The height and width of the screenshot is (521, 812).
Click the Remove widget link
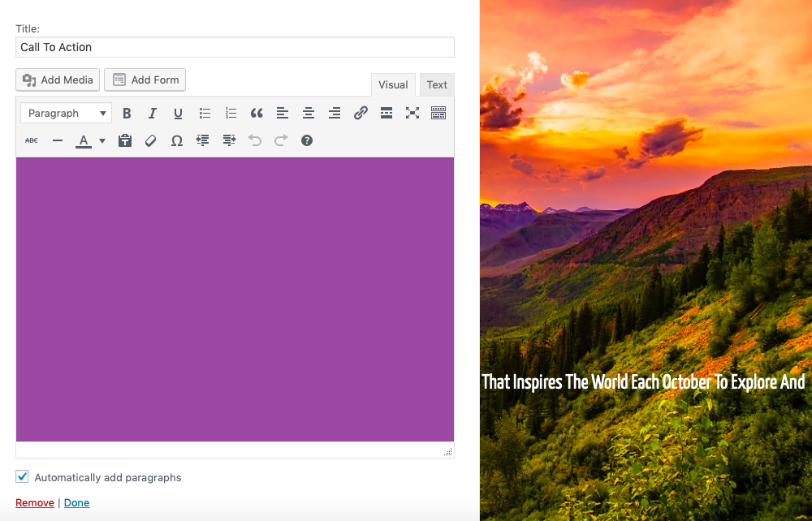pos(35,503)
